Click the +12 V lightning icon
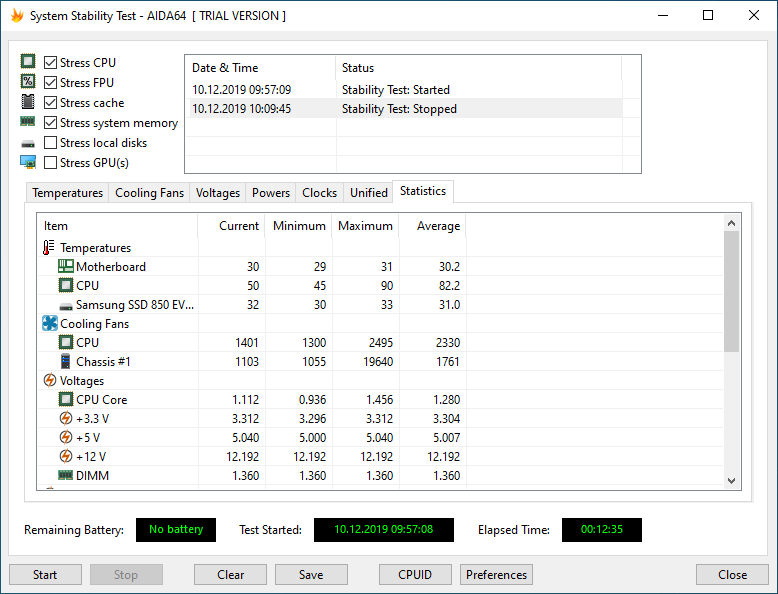Image resolution: width=778 pixels, height=594 pixels. pyautogui.click(x=65, y=456)
